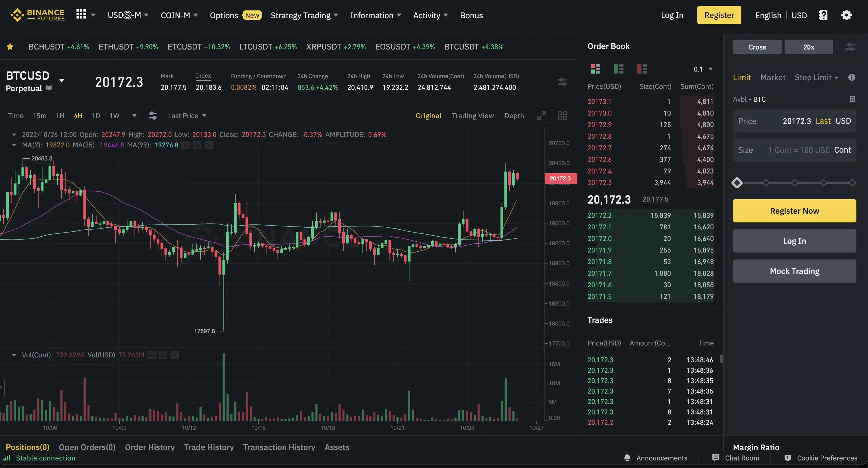This screenshot has width=868, height=468.
Task: Open the BTCUSD symbol dropdown arrow
Action: [x=62, y=80]
